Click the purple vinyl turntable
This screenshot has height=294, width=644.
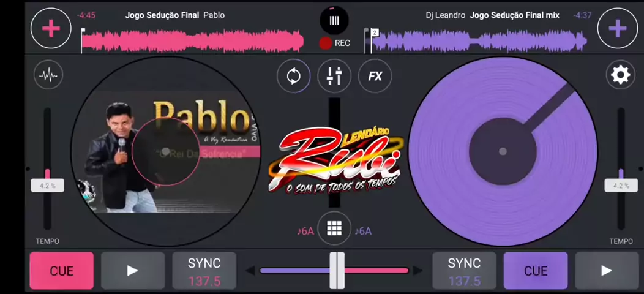coord(502,151)
